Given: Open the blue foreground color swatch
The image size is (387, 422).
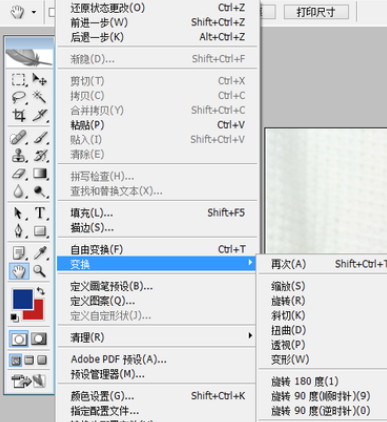Looking at the screenshot, I should (23, 299).
